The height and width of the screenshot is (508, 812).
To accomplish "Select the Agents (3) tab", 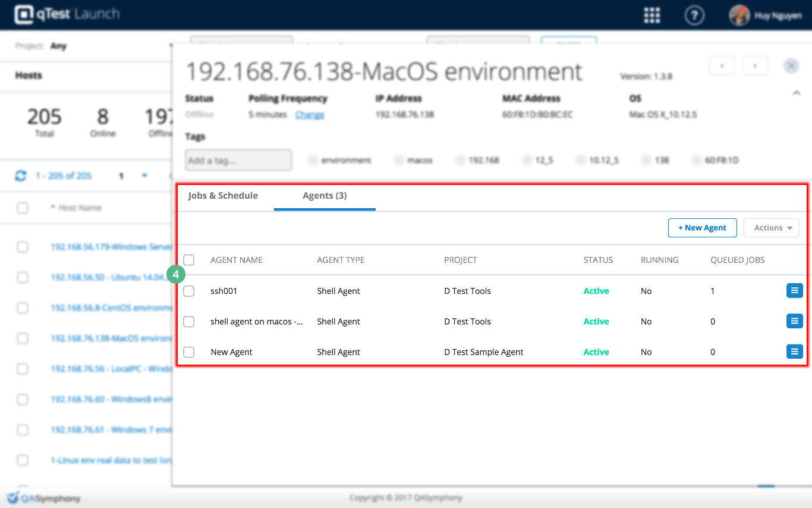I will [325, 196].
